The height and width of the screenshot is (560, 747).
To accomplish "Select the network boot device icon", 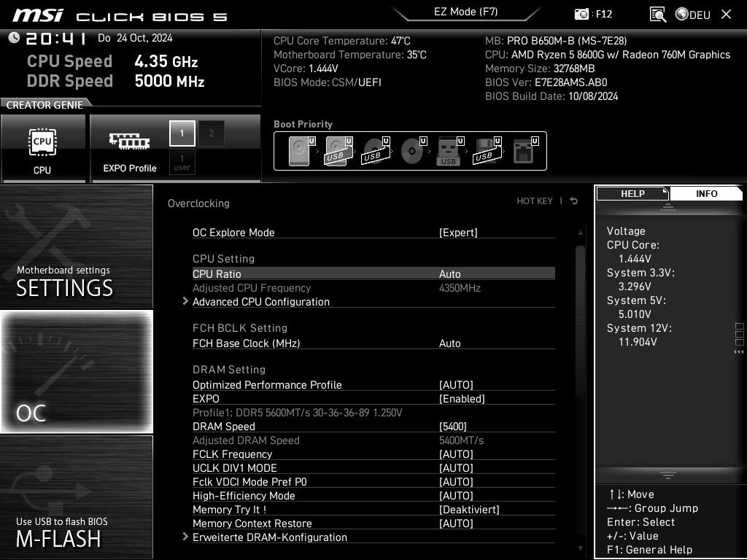I will pos(525,151).
